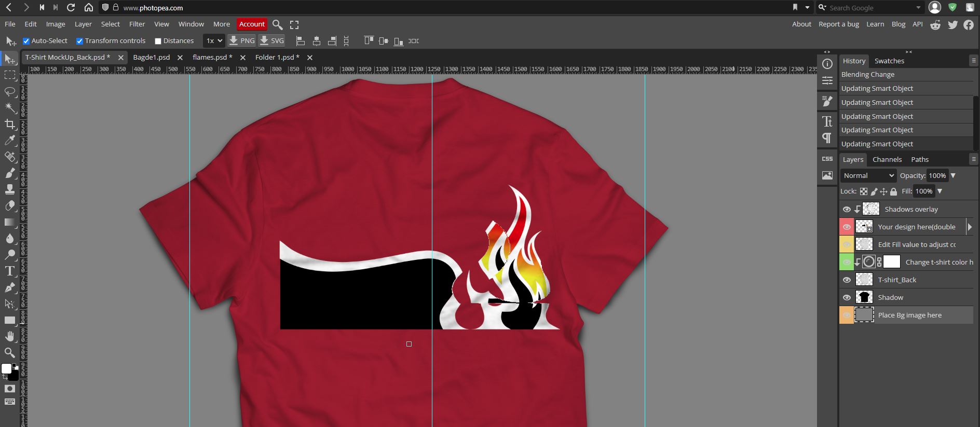Select the Magic Wand tool
This screenshot has height=427, width=980.
pos(10,107)
